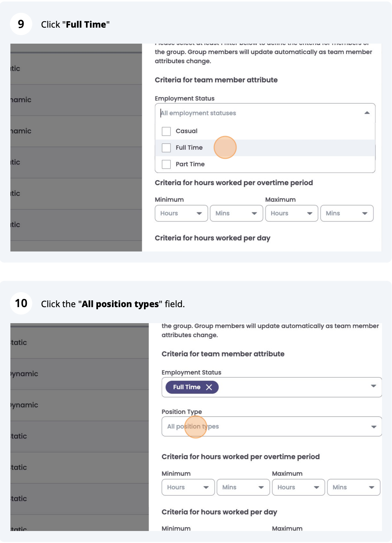Click the dropdown caret in Position Type field
Screen dimensions: 392x543
pyautogui.click(x=374, y=427)
